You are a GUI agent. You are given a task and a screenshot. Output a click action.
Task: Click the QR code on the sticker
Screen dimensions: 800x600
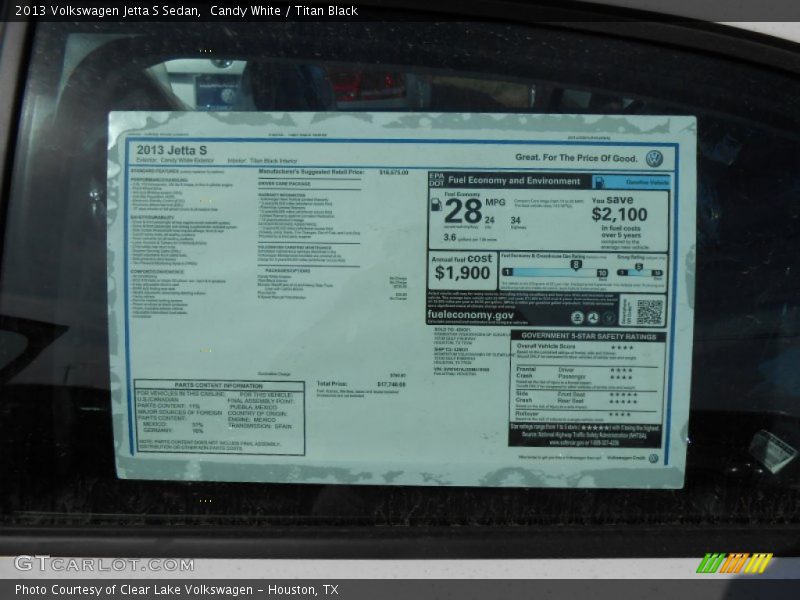649,312
